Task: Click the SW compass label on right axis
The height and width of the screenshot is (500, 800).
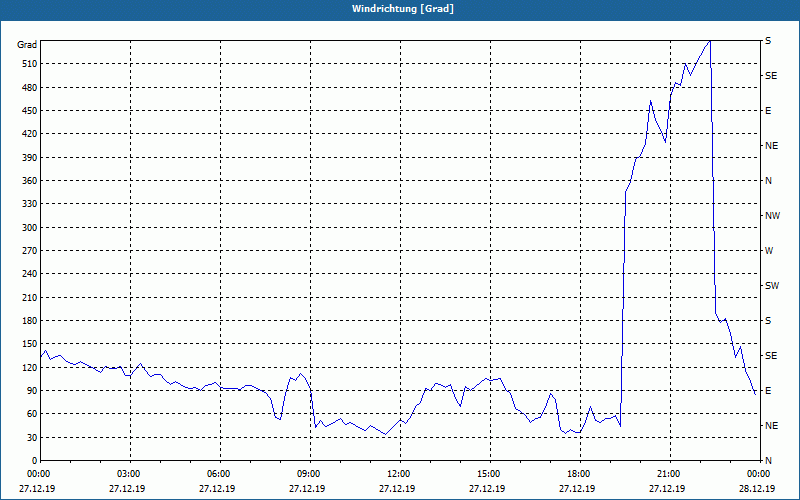Action: click(772, 286)
